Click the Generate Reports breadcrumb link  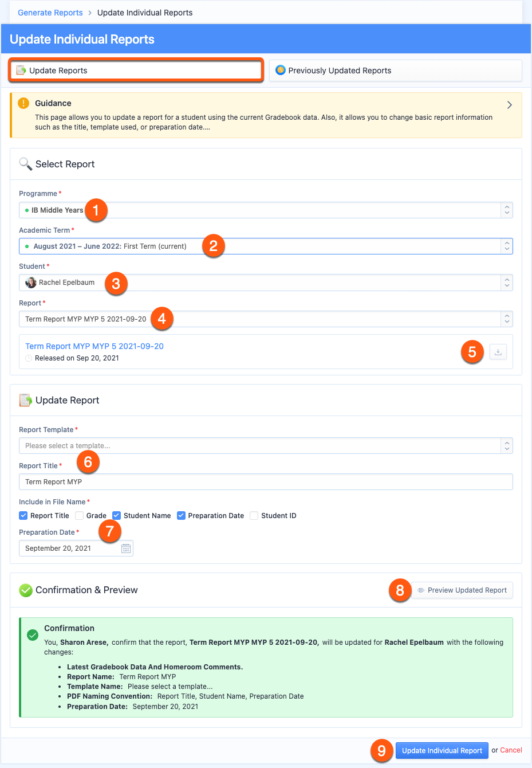pos(50,13)
